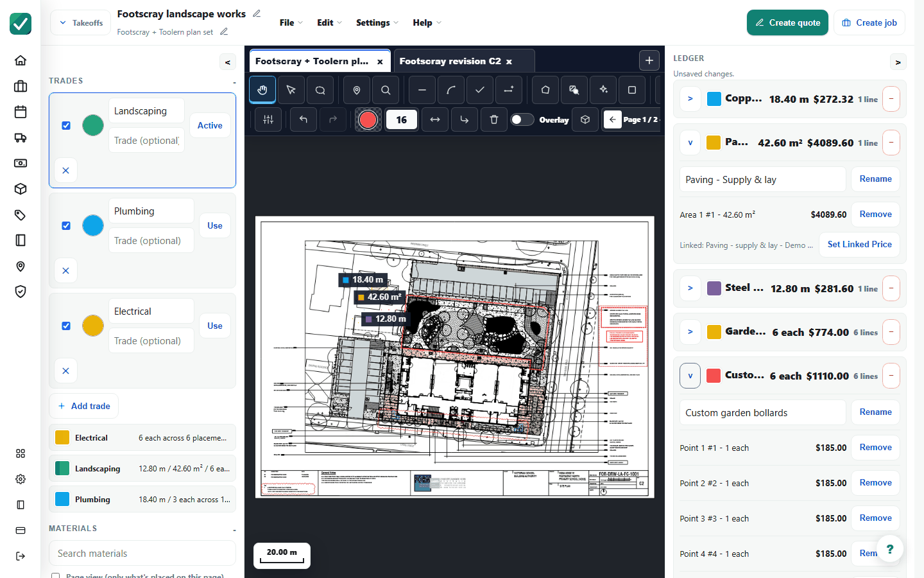
Task: Edit project name with pencil icon
Action: coord(257,13)
